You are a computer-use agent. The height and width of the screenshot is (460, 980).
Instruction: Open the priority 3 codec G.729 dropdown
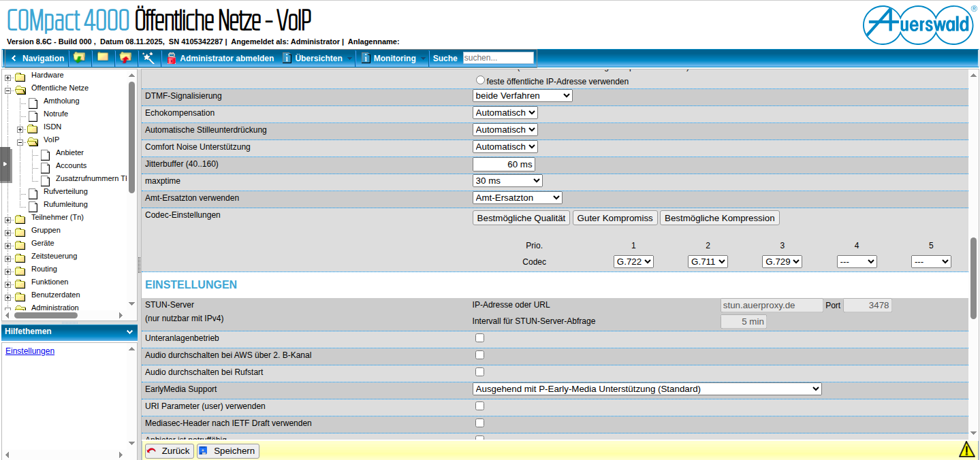[782, 261]
